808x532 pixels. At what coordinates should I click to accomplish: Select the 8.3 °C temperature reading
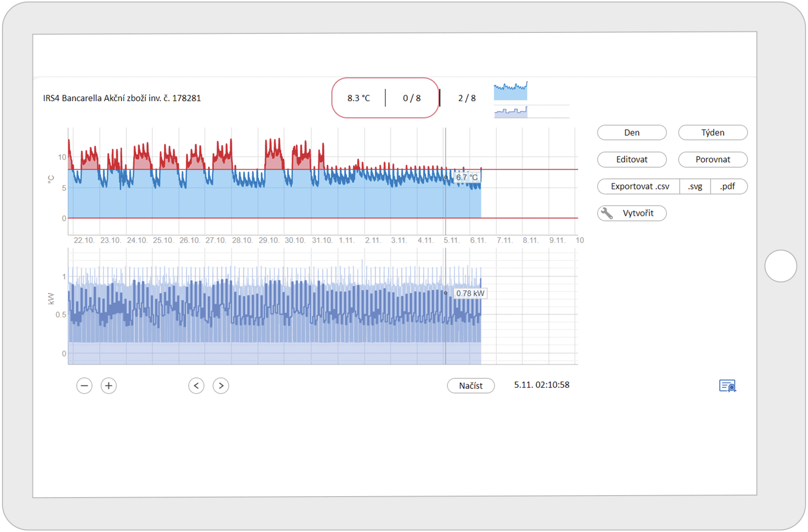pos(359,98)
